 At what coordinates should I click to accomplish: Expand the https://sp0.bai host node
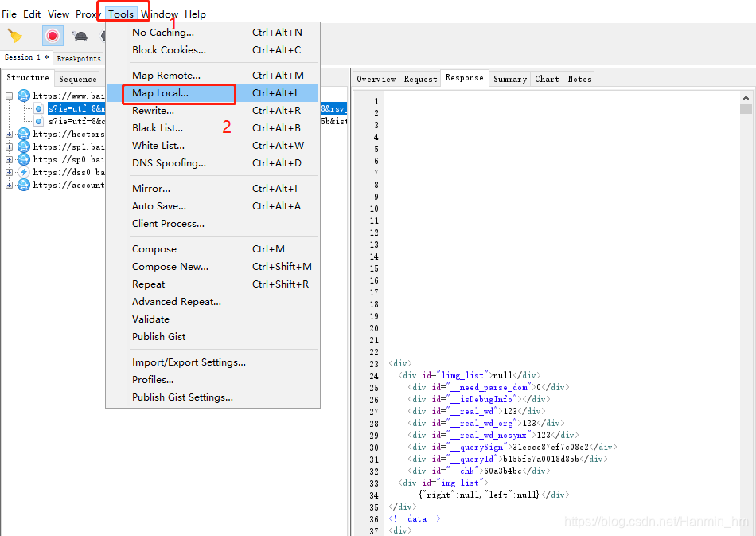pos(10,159)
